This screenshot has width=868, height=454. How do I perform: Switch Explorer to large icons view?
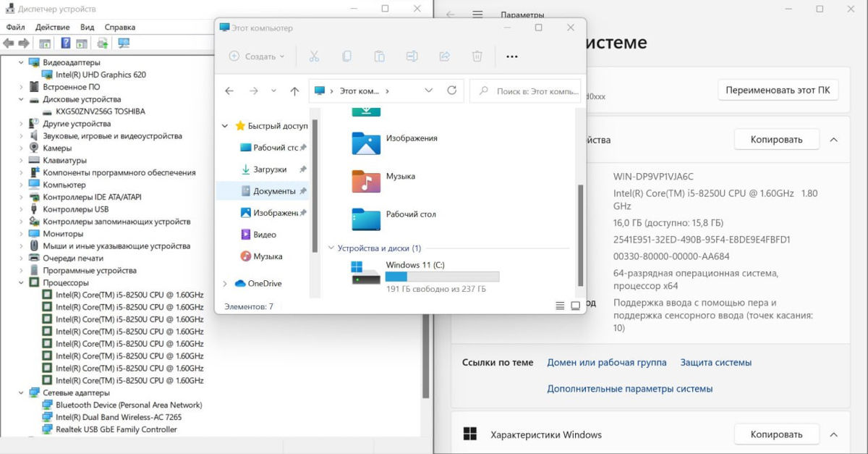pyautogui.click(x=576, y=306)
